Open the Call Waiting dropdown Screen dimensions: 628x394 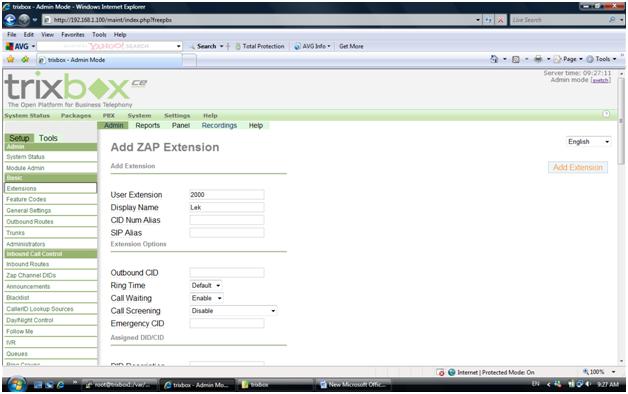click(x=206, y=298)
